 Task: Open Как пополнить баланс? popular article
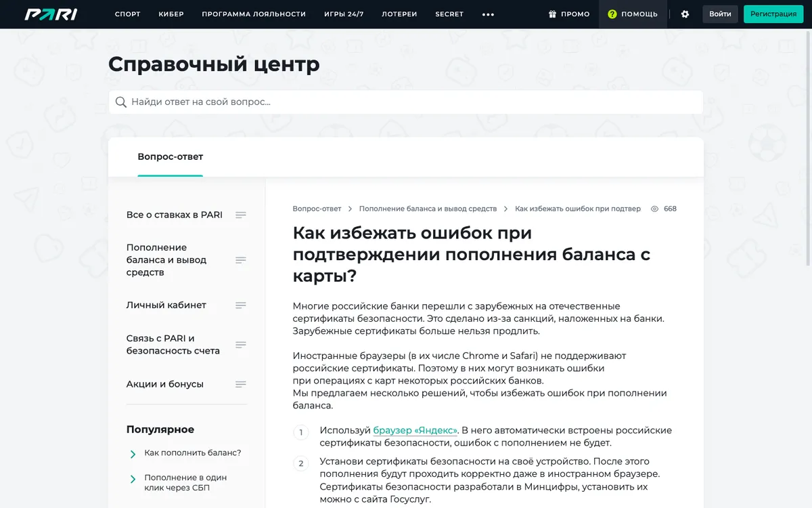[193, 452]
